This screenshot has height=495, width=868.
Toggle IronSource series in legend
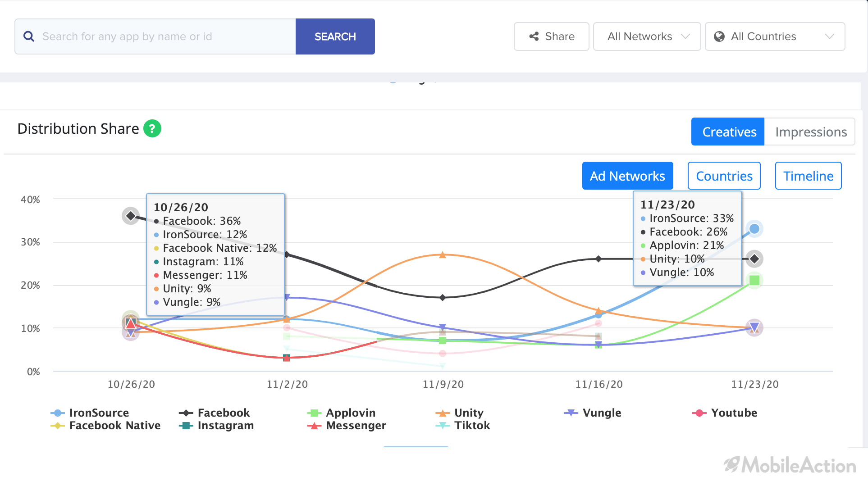point(90,413)
